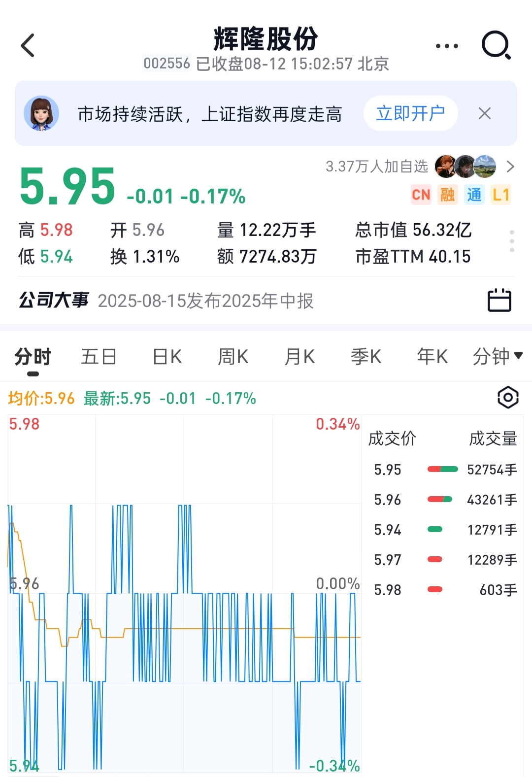Tap 低 5.94 low value
The width and height of the screenshot is (532, 777).
coord(45,256)
